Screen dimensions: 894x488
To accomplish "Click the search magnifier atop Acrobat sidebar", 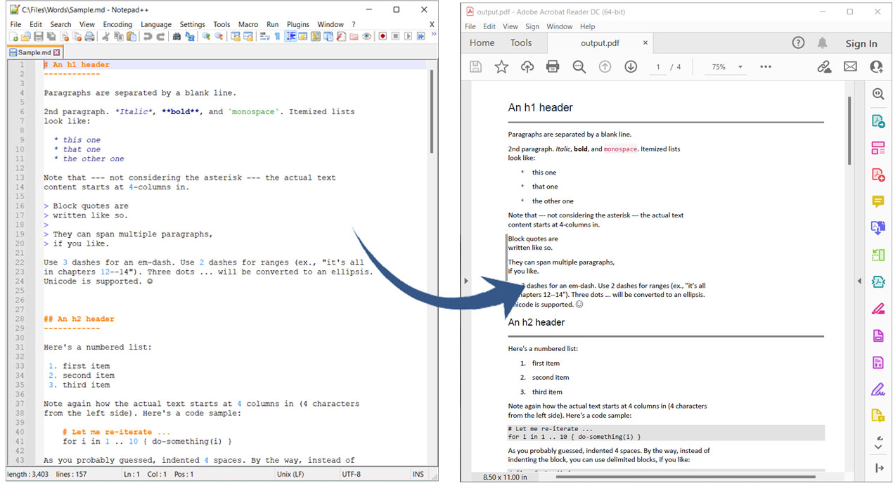I will tap(878, 93).
